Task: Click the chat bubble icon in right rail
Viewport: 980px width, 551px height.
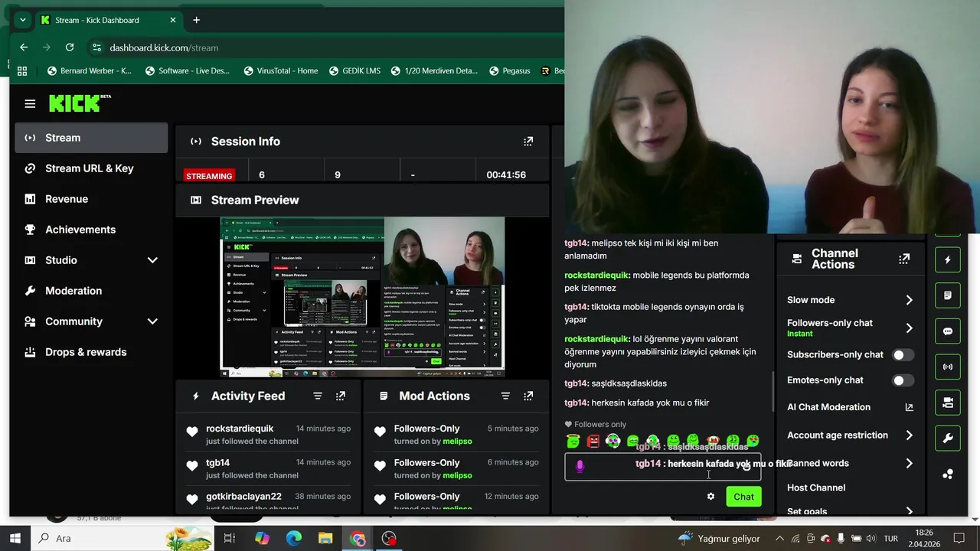Action: (x=948, y=331)
